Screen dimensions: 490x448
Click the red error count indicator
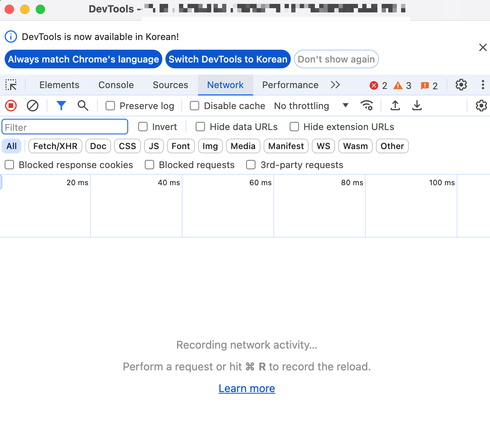379,85
